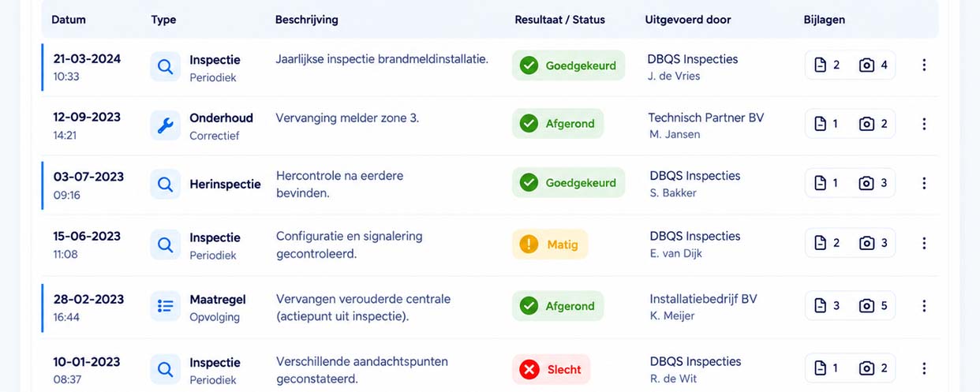
Task: Open document attachment of 10-01-2023 inspection
Action: click(826, 368)
